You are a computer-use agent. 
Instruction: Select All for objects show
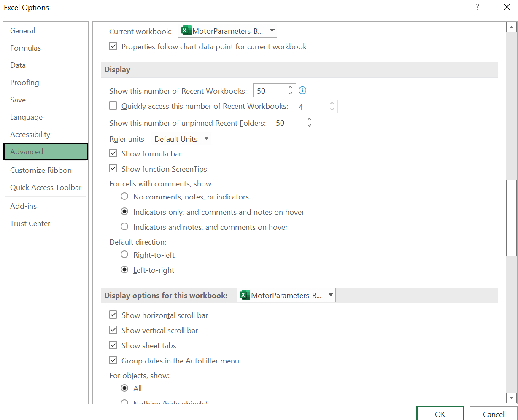(124, 388)
